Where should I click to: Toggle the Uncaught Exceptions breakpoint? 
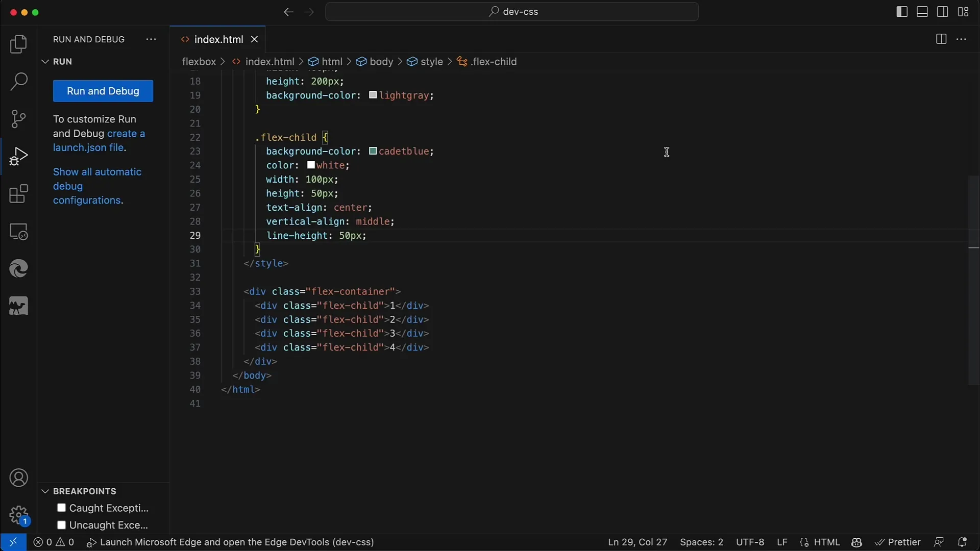coord(61,525)
